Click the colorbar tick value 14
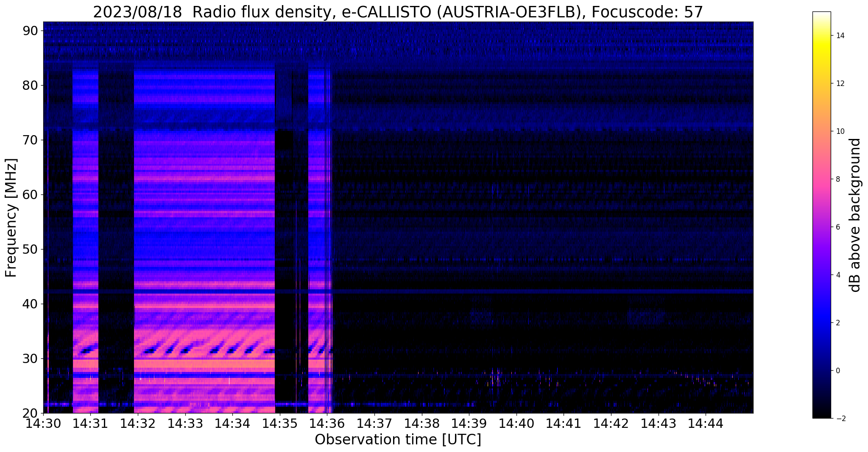Image resolution: width=868 pixels, height=452 pixels. click(840, 36)
